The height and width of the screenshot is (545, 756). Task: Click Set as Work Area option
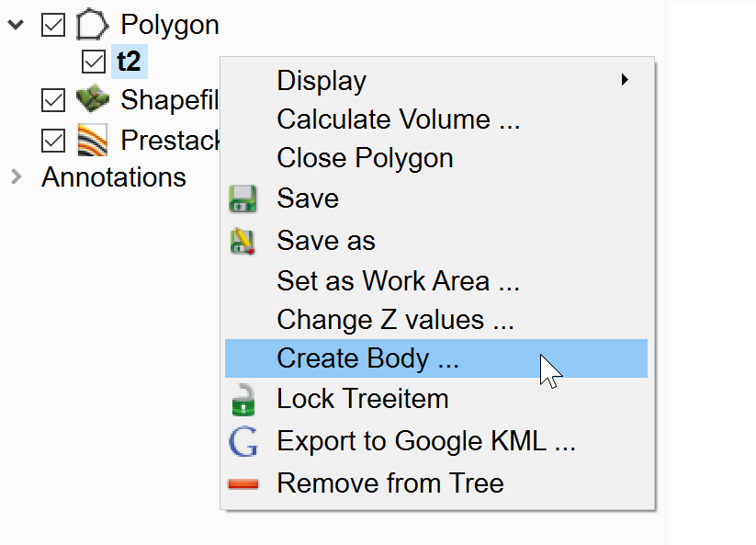pyautogui.click(x=398, y=280)
